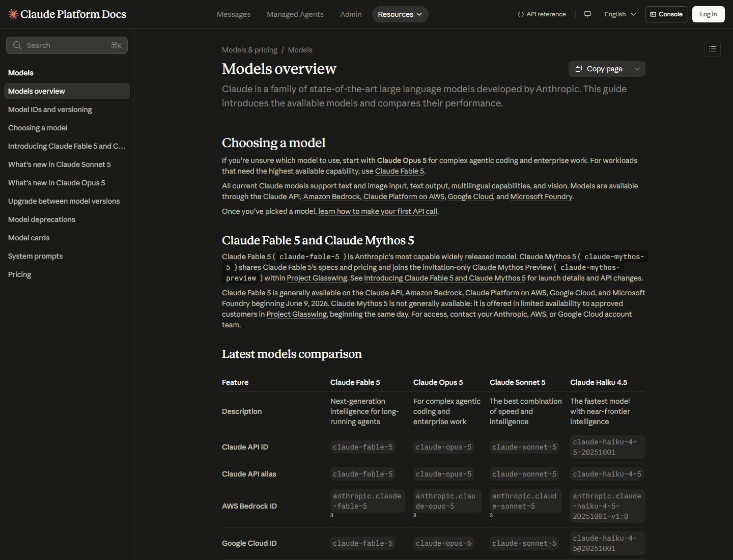Open System prompts sidebar page
The width and height of the screenshot is (733, 560).
[x=67, y=256]
